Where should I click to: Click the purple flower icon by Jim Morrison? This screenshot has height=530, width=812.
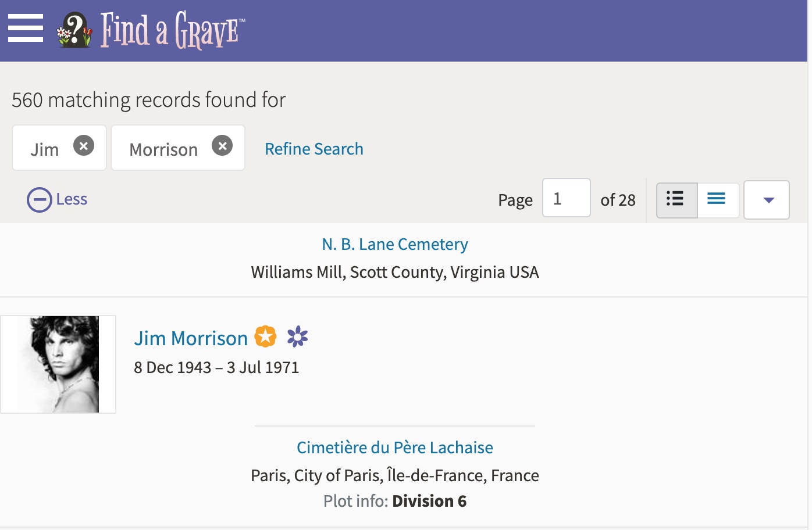pyautogui.click(x=297, y=336)
